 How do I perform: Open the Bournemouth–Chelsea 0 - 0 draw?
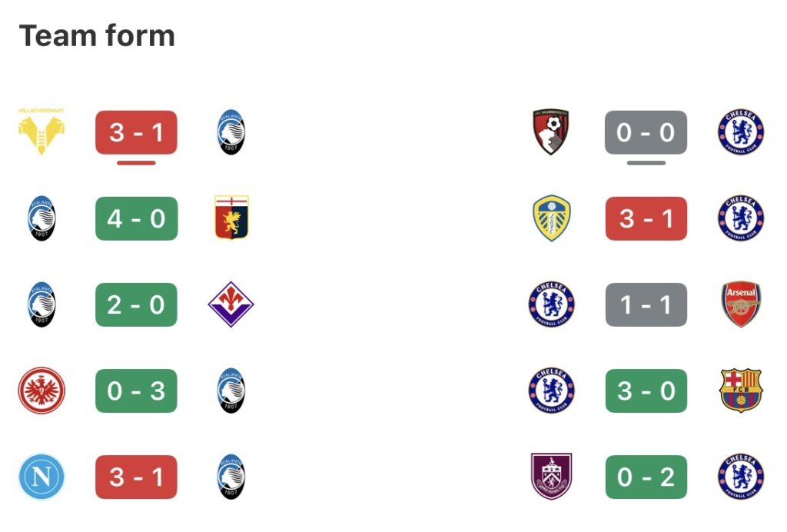(x=646, y=132)
